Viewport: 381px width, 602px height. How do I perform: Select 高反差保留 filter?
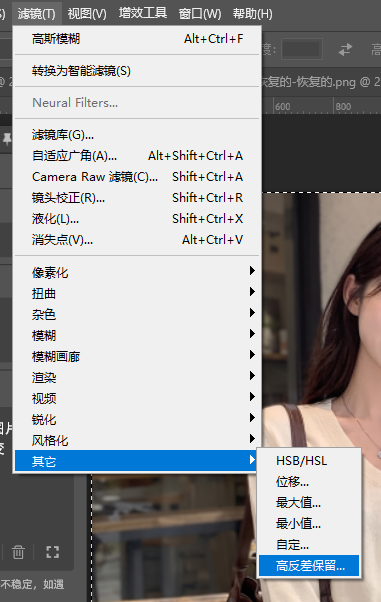tap(309, 566)
